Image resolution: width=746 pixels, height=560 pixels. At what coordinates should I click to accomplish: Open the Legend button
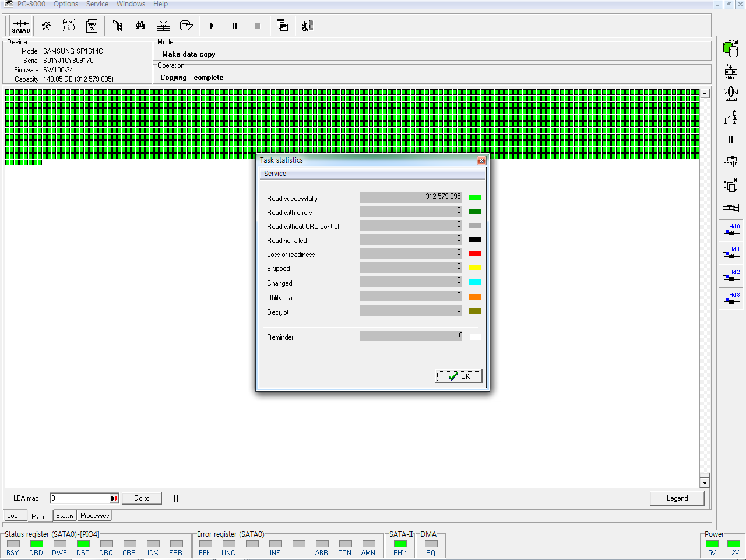coord(677,498)
